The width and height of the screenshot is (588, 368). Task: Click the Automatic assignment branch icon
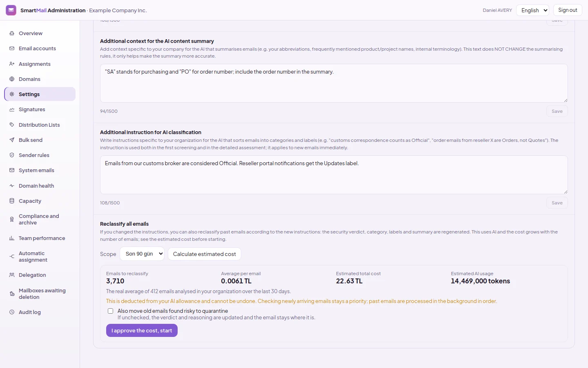(x=12, y=257)
